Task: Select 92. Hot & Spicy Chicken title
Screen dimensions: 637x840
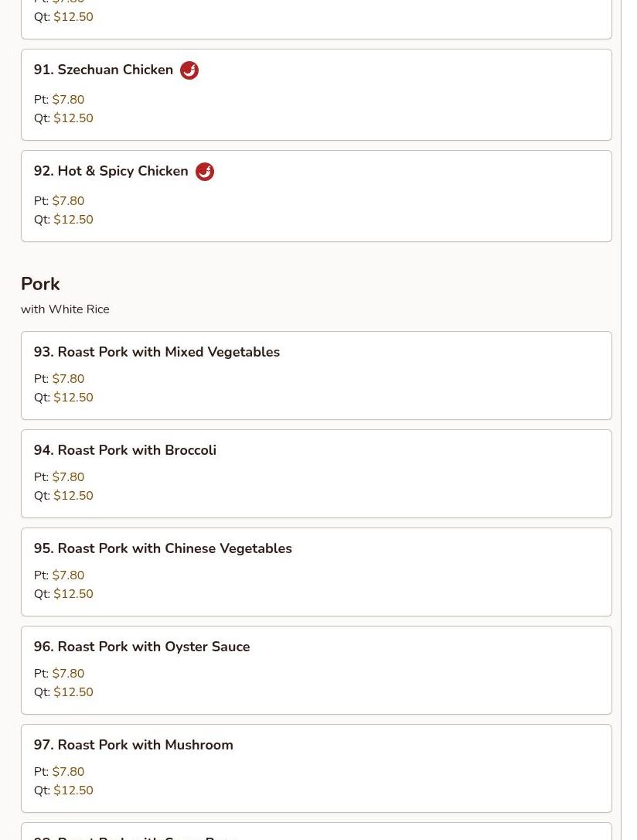Action: (111, 172)
